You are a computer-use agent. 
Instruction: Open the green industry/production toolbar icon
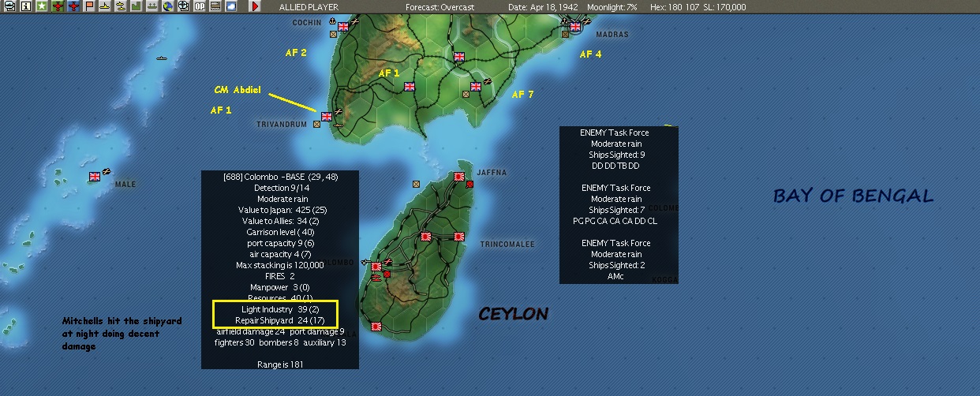coord(136,6)
